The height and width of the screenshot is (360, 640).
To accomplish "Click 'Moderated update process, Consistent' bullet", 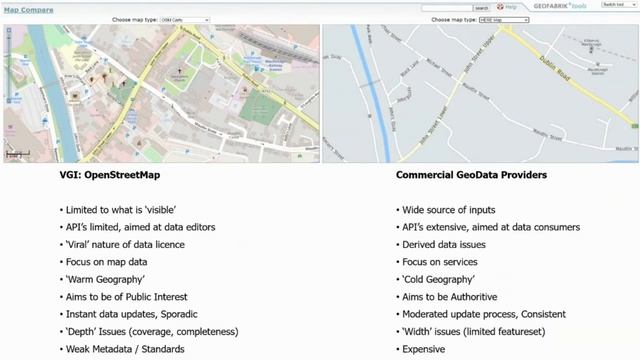I will pyautogui.click(x=481, y=314).
